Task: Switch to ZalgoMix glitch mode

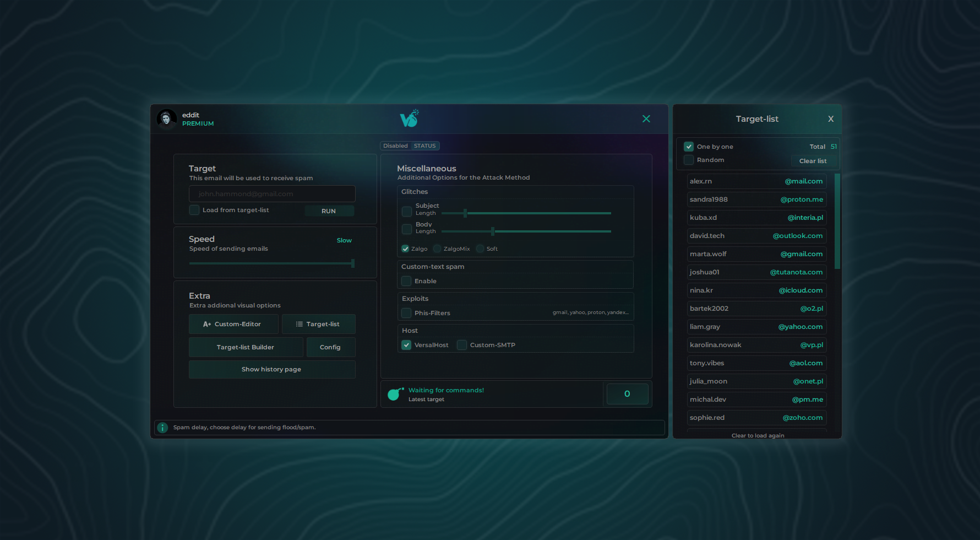Action: [437, 249]
